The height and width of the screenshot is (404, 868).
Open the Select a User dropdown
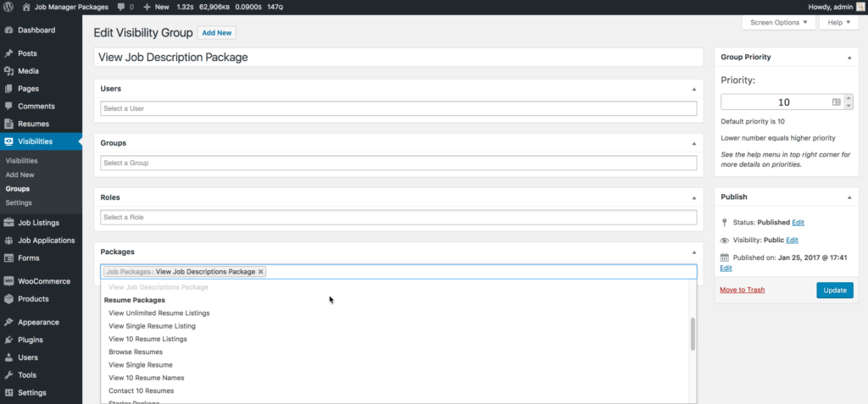point(398,108)
